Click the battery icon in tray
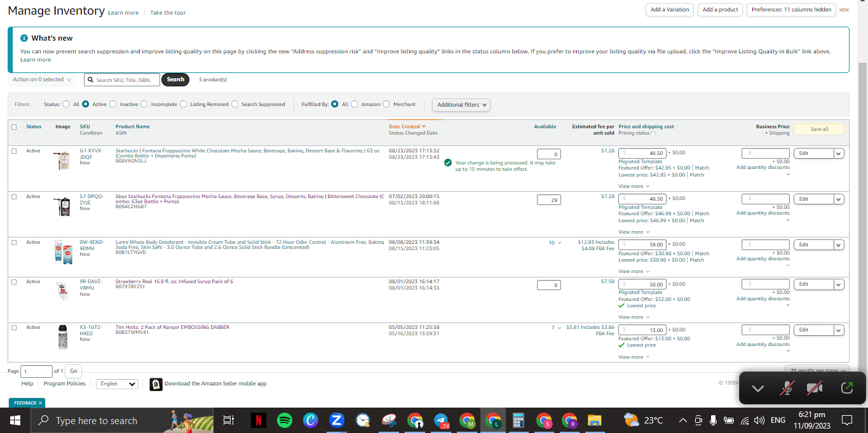 pyautogui.click(x=729, y=420)
